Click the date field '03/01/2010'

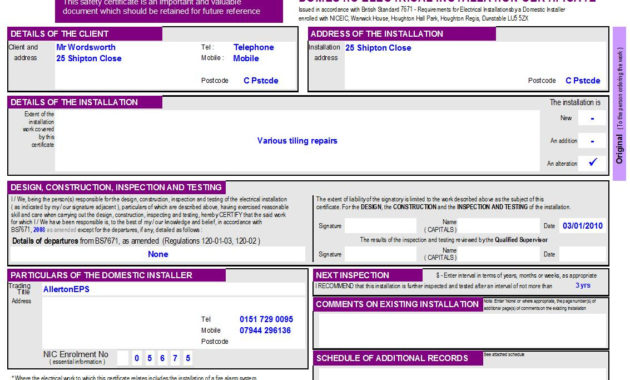582,226
